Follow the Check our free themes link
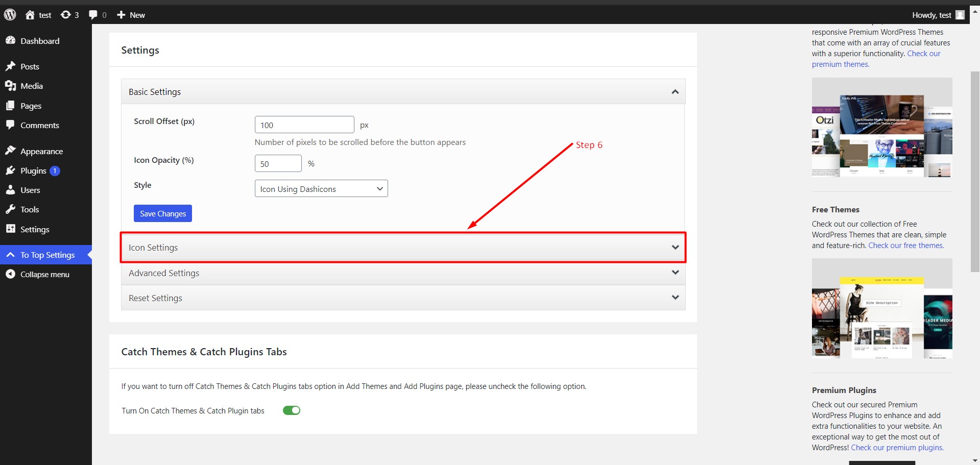 (906, 246)
